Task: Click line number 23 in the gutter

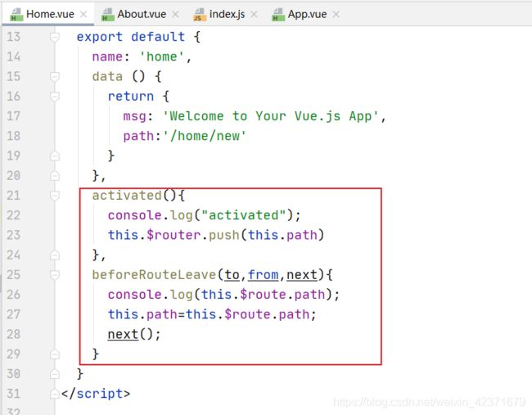Action: [13, 235]
